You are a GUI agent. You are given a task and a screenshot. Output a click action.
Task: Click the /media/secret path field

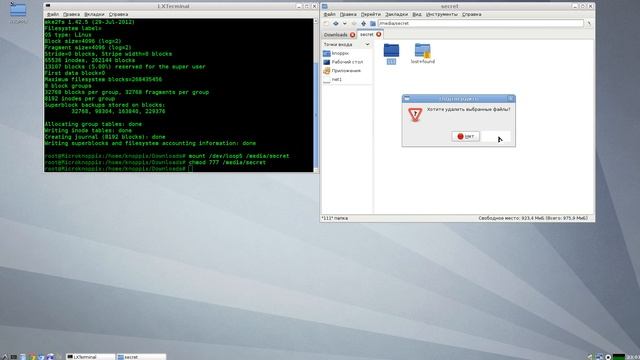pos(481,23)
